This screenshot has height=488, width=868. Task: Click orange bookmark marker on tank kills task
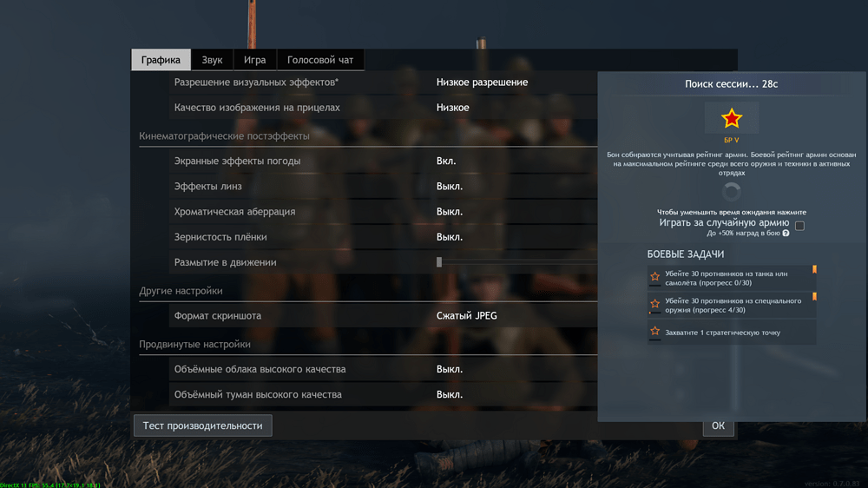click(814, 270)
